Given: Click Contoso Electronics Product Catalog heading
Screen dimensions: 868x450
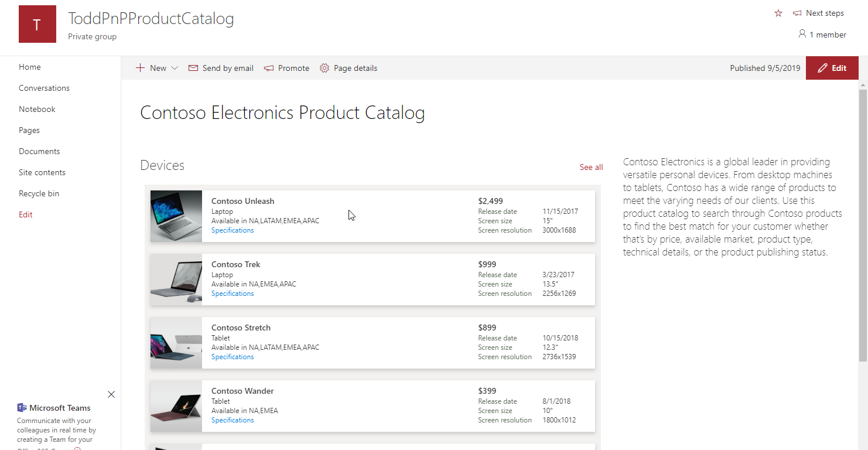Looking at the screenshot, I should pyautogui.click(x=283, y=112).
